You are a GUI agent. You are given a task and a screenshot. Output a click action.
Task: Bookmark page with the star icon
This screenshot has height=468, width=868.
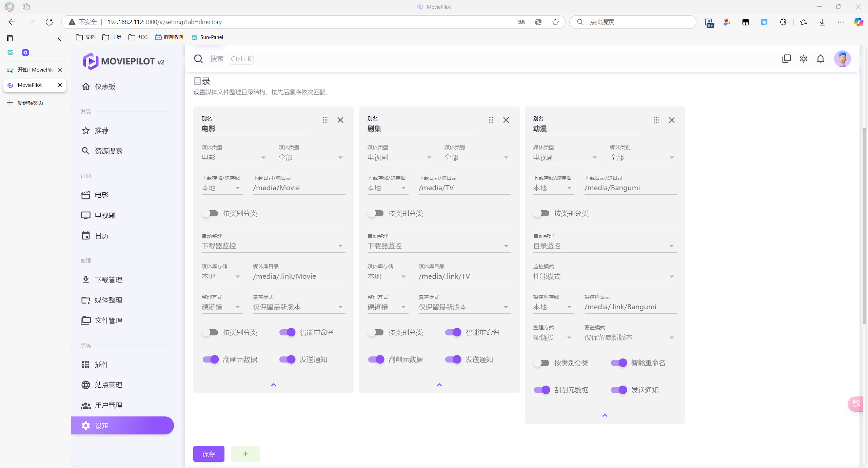point(555,22)
